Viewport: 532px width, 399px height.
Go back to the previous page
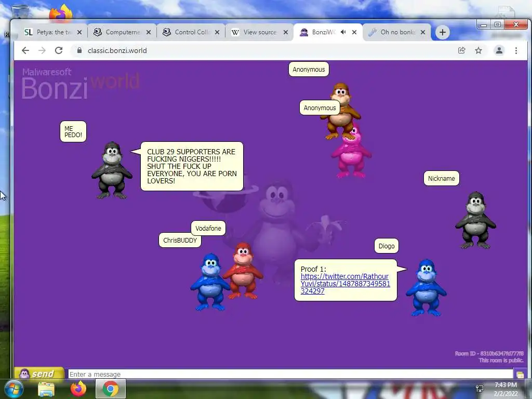[x=25, y=50]
